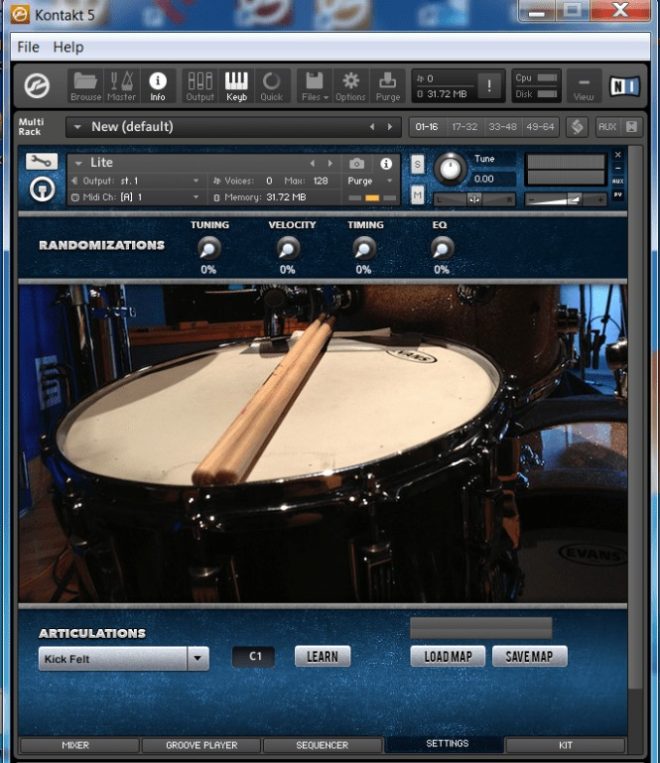Image resolution: width=660 pixels, height=763 pixels.
Task: Open the Purge toolbar menu
Action: [387, 86]
